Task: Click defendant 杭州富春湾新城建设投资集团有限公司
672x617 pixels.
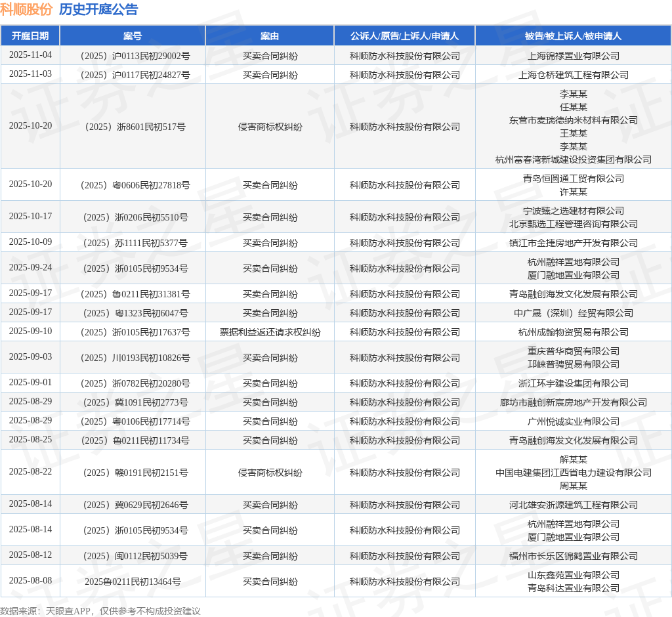Action: 574,160
